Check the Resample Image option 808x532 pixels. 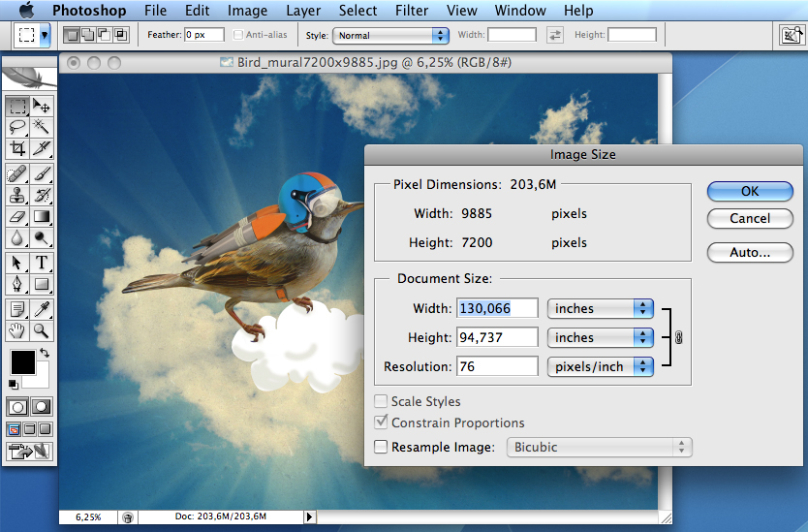click(382, 447)
